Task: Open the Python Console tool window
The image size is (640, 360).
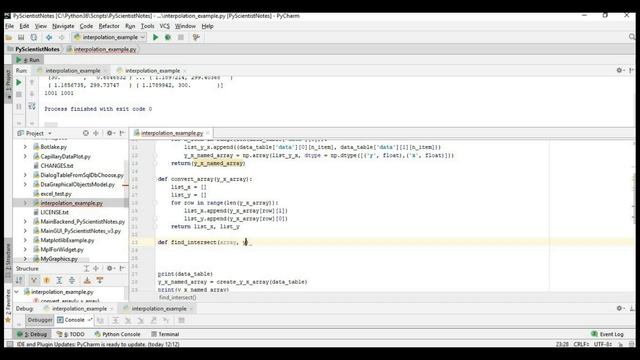Action: (118, 334)
